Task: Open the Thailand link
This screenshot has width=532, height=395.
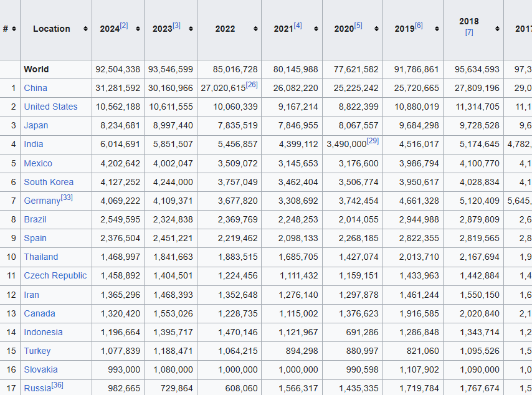Action: (x=41, y=257)
